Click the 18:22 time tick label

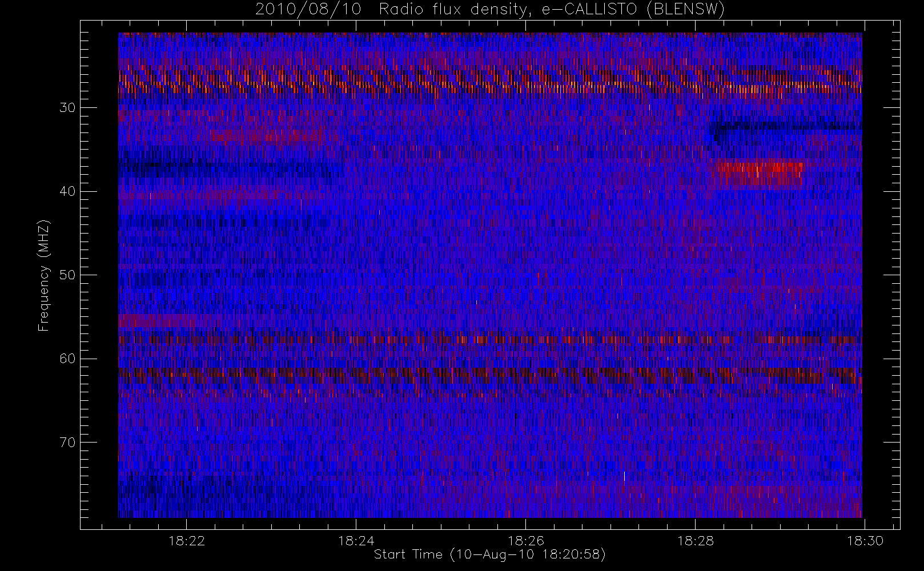pos(187,541)
